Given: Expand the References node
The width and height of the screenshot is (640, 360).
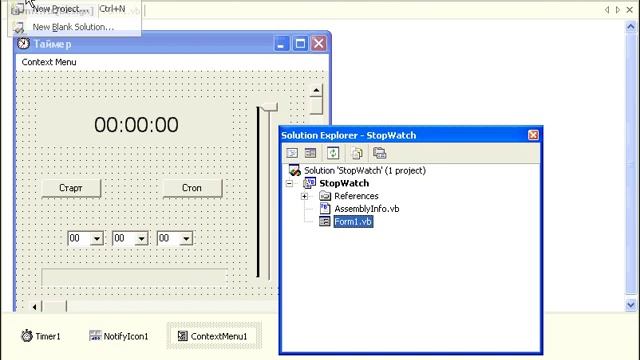Looking at the screenshot, I should (304, 196).
